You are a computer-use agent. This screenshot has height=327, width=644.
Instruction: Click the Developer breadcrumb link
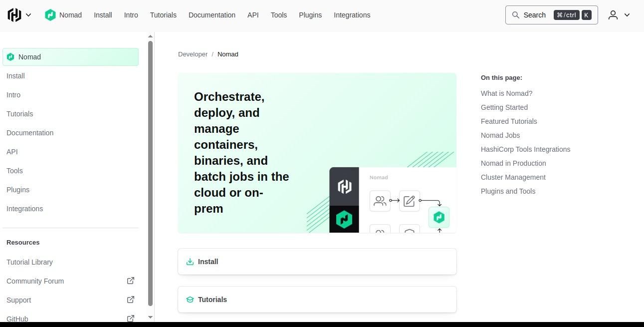(x=193, y=54)
